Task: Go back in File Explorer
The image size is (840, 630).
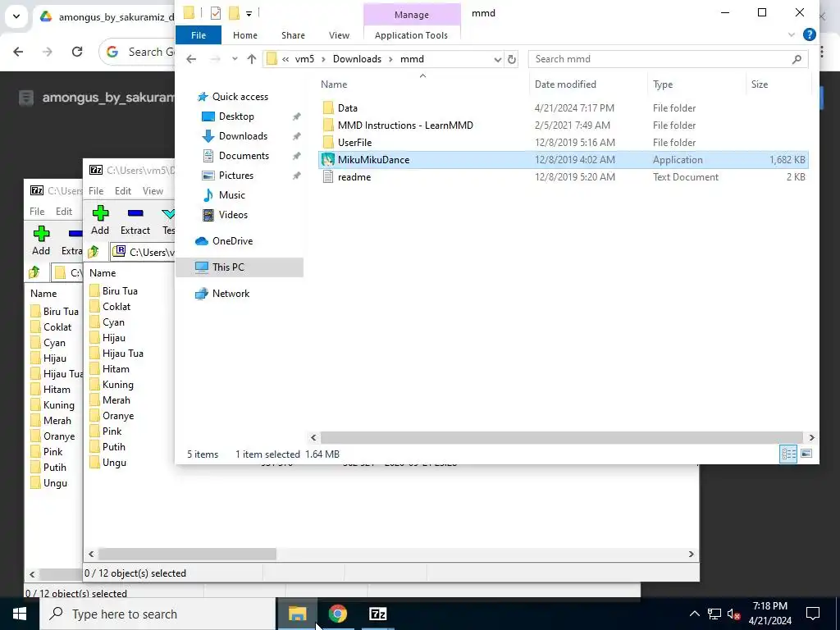Action: tap(191, 59)
